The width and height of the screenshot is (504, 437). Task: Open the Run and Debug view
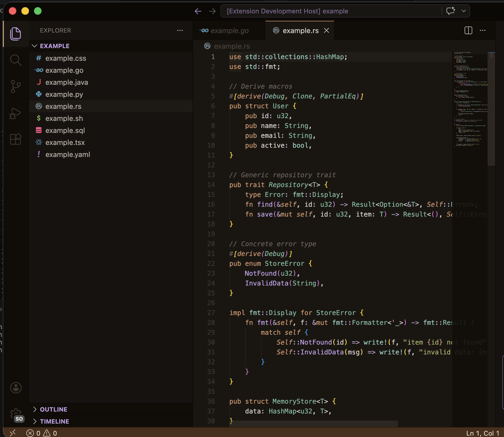point(16,113)
